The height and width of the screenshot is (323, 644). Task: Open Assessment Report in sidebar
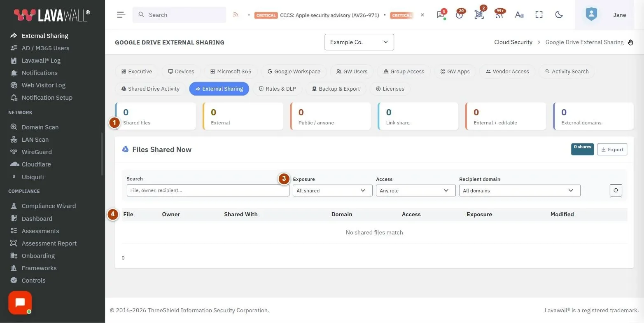coord(49,243)
